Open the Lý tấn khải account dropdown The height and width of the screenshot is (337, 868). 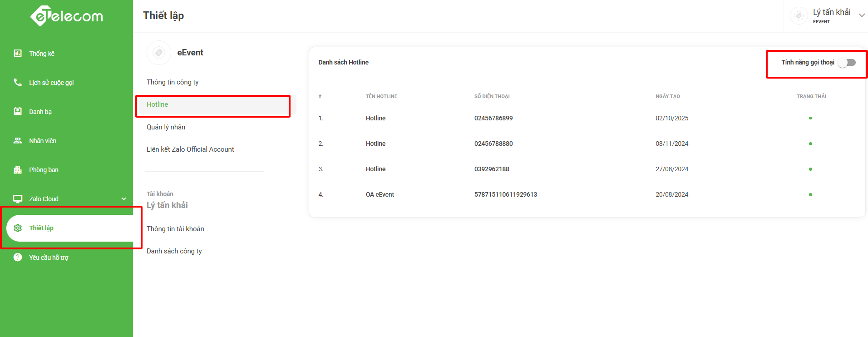861,15
